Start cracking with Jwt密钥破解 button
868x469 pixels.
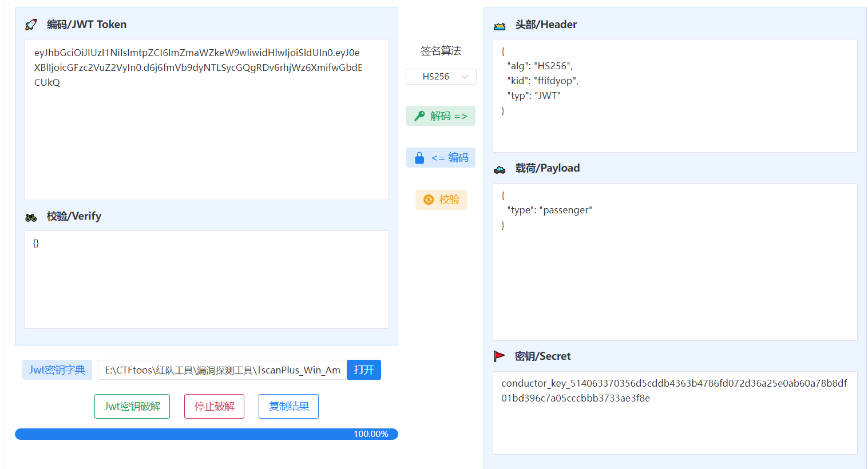132,407
